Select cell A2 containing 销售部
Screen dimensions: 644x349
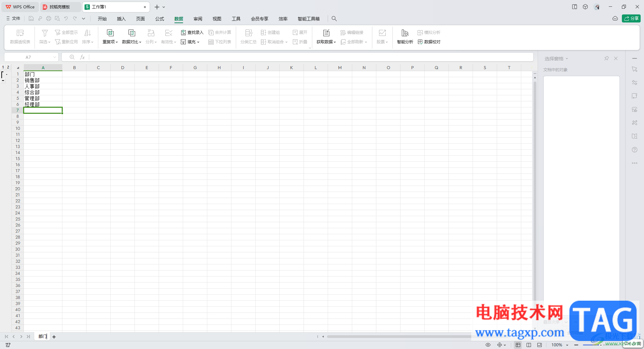43,80
